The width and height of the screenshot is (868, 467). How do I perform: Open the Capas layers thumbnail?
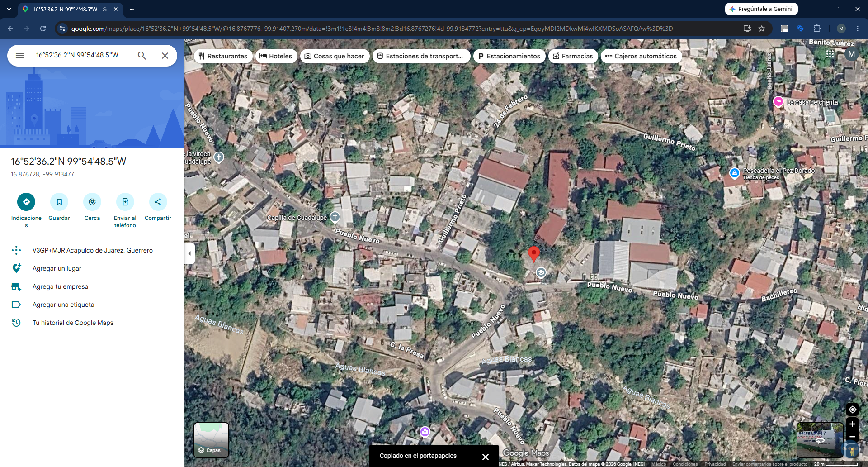211,440
